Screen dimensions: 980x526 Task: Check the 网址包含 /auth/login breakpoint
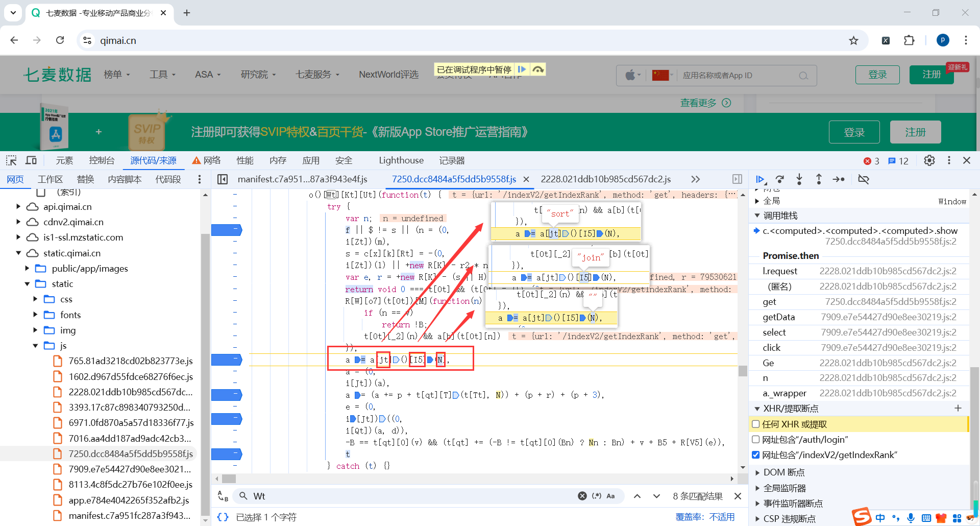[x=755, y=439]
